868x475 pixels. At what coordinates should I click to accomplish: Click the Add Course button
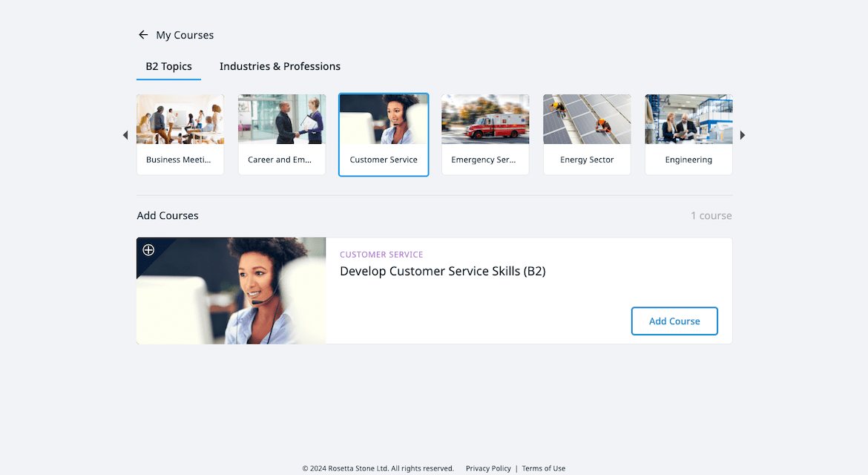[674, 321]
